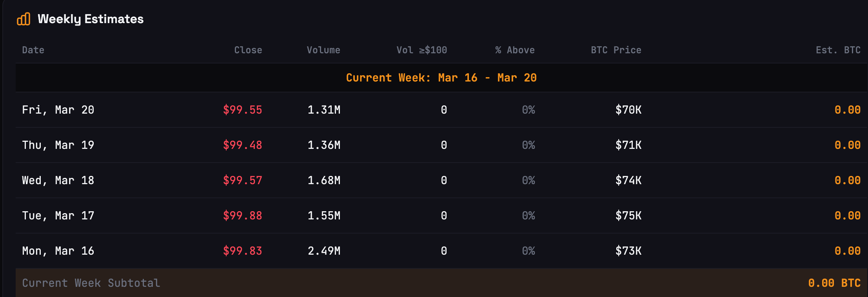Screen dimensions: 868x297
Task: Click the Current Week Subtotal label
Action: (91, 283)
